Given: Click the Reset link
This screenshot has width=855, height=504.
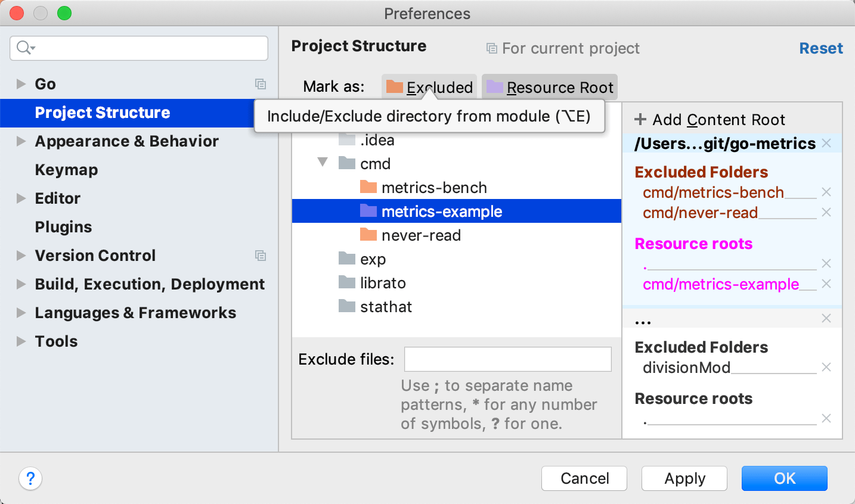Looking at the screenshot, I should click(x=821, y=48).
